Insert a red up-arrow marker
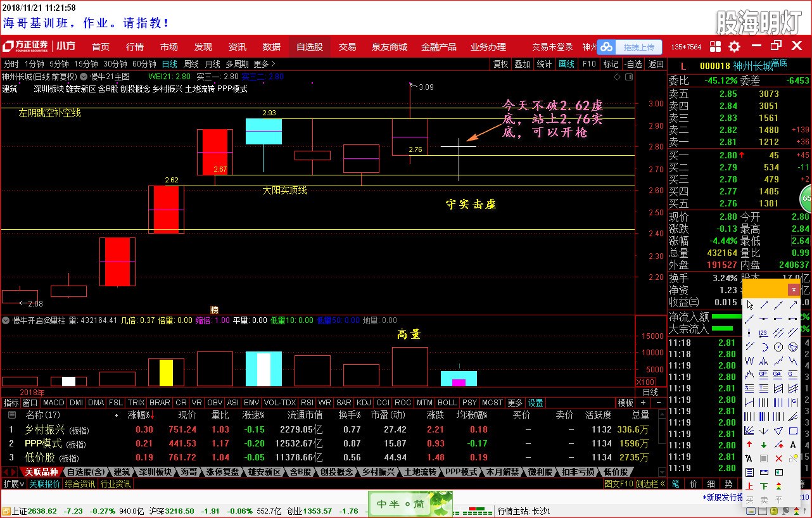The height and width of the screenshot is (518, 812). click(x=750, y=445)
